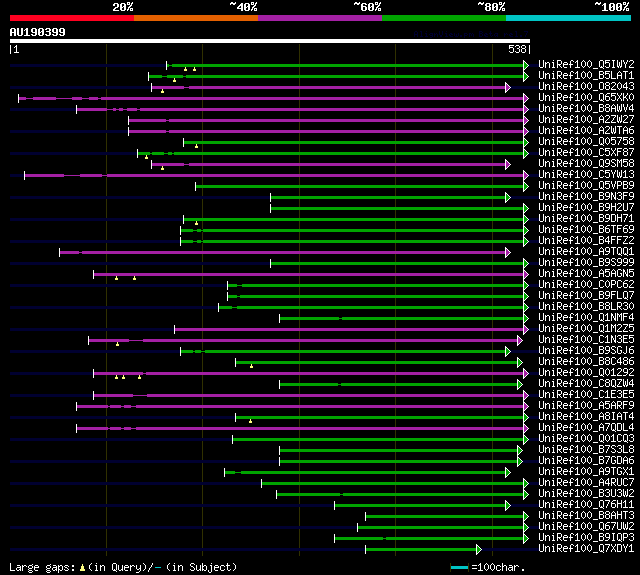The width and height of the screenshot is (640, 575).
Task: Select the UniRef100_A5AGN5 label
Action: [x=586, y=274]
